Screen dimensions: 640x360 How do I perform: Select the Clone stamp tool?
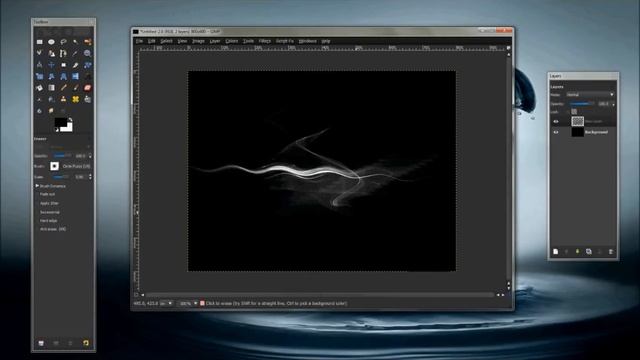pyautogui.click(x=63, y=99)
